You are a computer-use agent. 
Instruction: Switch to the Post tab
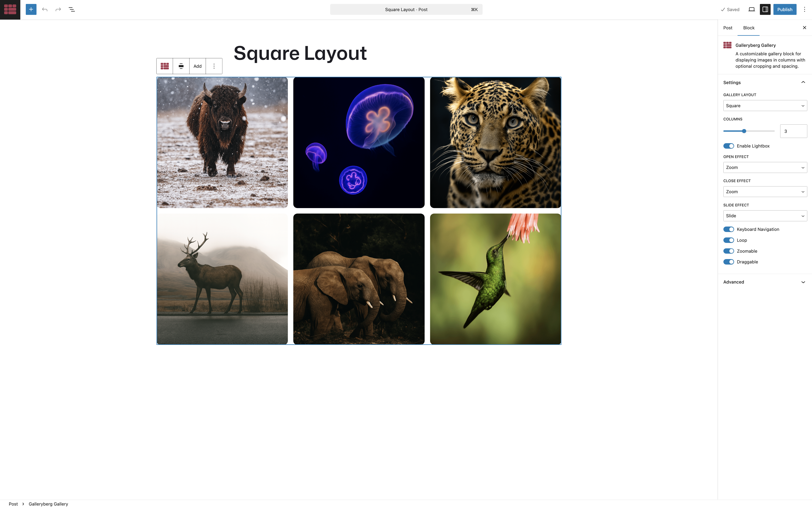tap(727, 27)
